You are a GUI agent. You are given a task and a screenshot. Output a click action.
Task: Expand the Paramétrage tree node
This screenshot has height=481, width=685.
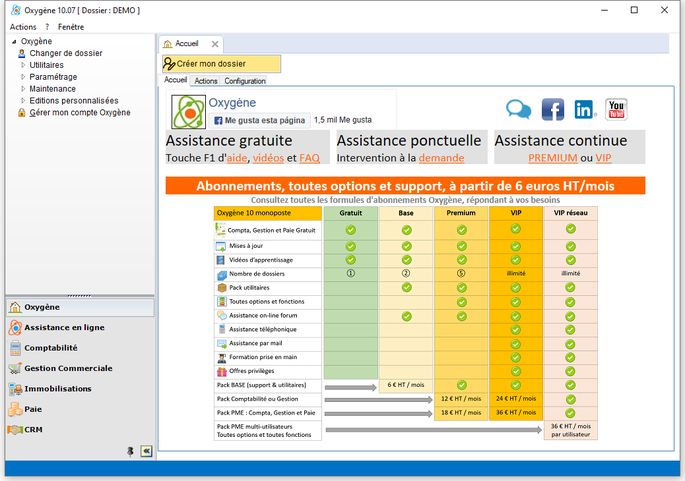[23, 77]
